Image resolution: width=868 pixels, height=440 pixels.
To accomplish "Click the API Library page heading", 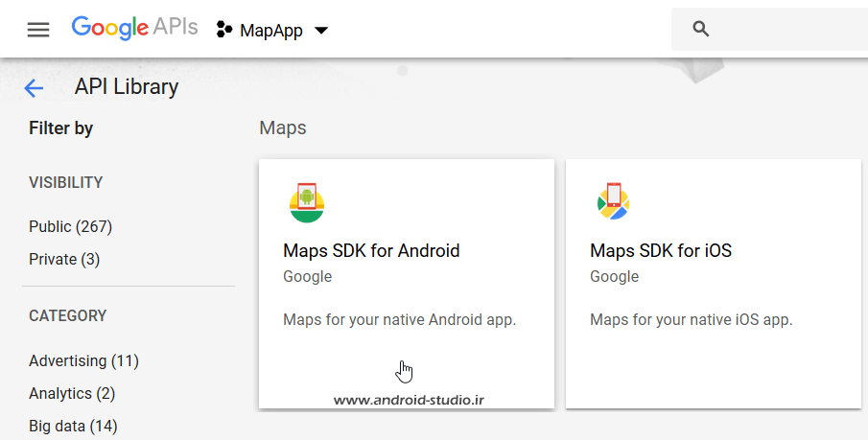I will pyautogui.click(x=127, y=87).
